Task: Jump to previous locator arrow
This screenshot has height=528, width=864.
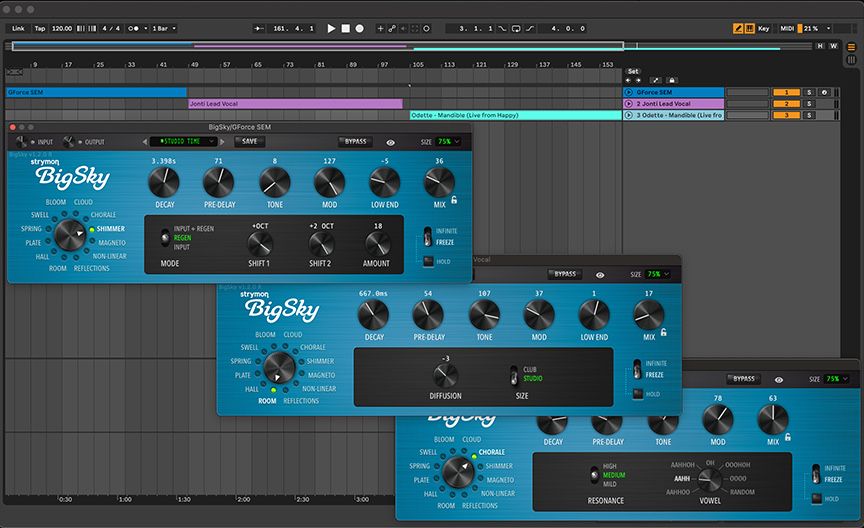Action: pyautogui.click(x=629, y=80)
